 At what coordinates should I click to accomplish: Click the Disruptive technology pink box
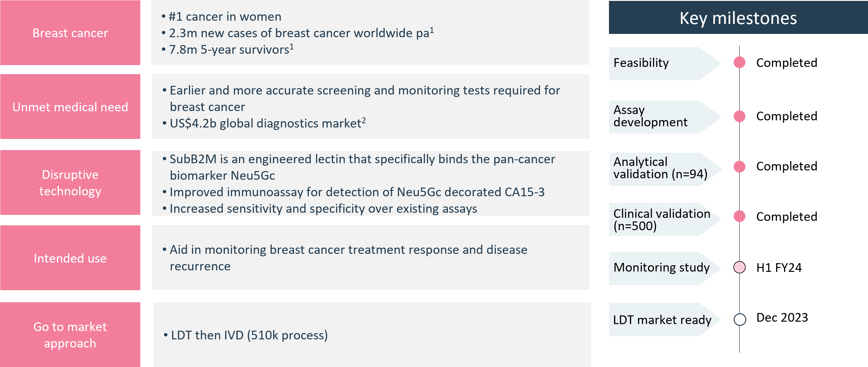70,182
